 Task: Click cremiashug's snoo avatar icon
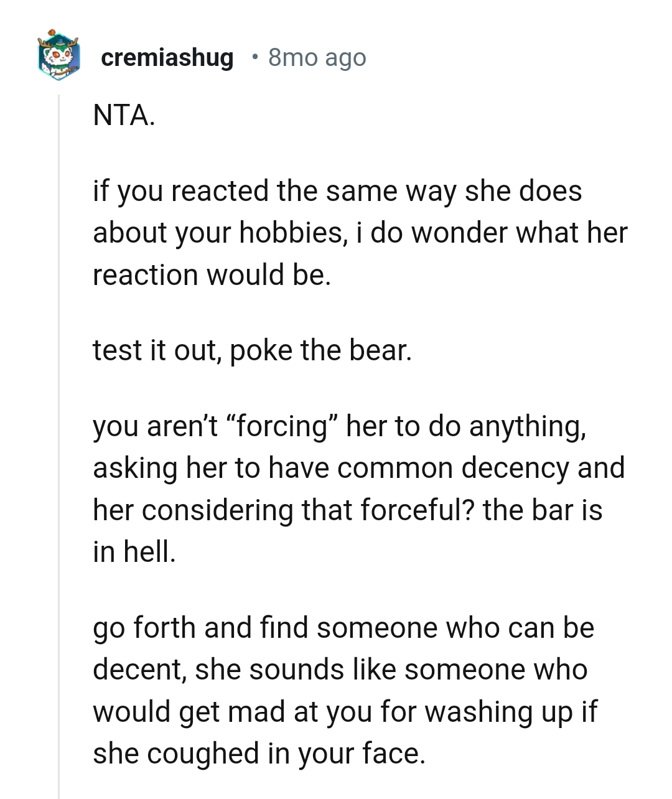tap(59, 57)
